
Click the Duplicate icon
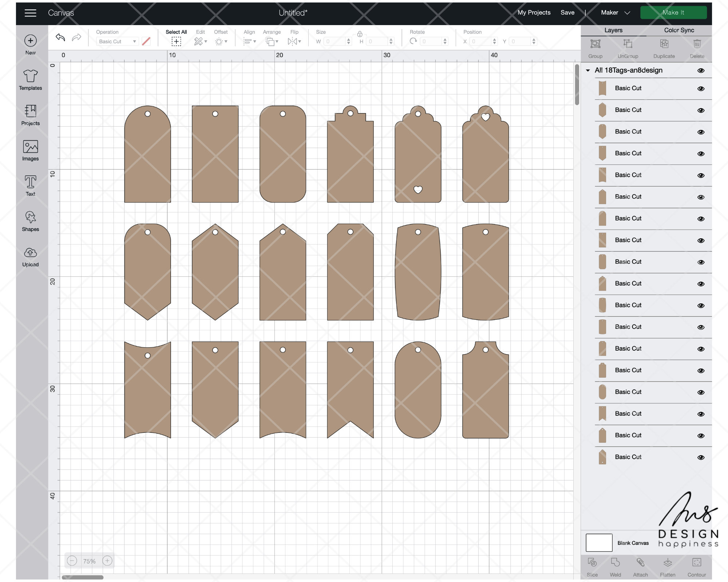pyautogui.click(x=664, y=44)
